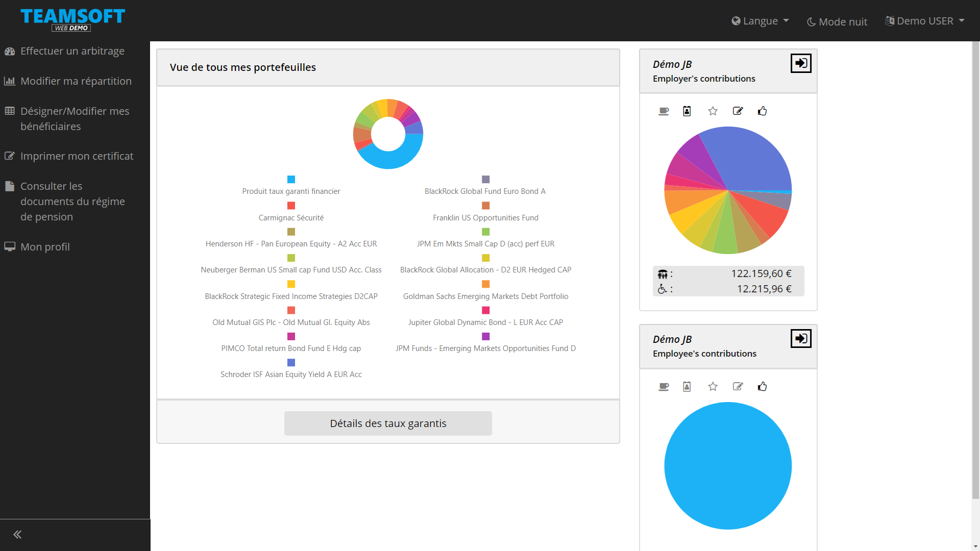This screenshot has height=551, width=980.
Task: Click the 122.159,60 € amount
Action: [761, 274]
